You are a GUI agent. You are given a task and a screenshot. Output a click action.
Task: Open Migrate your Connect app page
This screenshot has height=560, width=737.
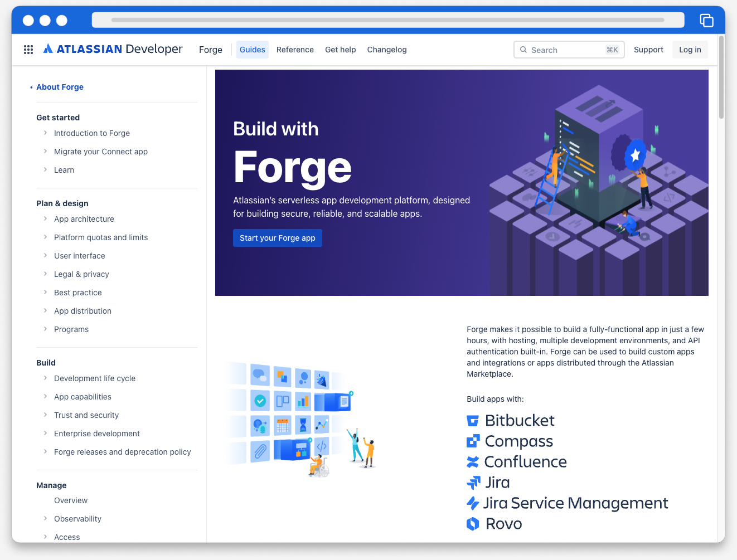[101, 152]
